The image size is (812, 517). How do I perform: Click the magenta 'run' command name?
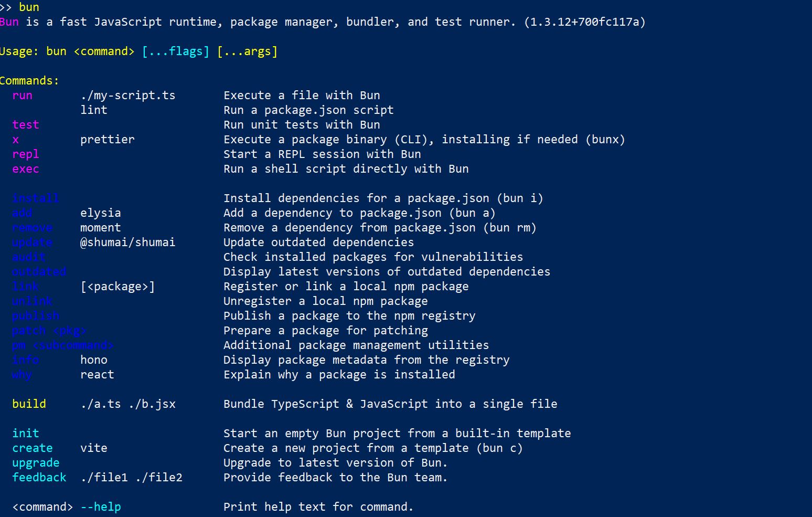tap(22, 96)
